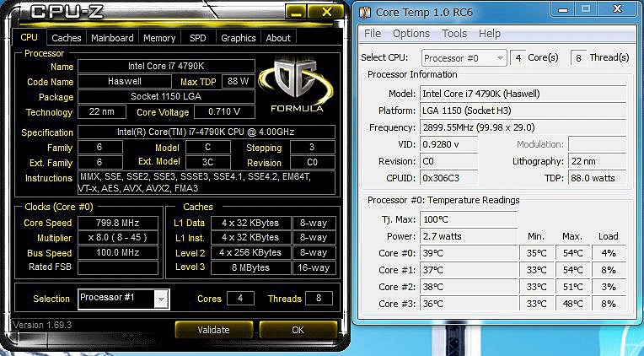Click the OC Formula logo in CPU-Z

point(297,85)
